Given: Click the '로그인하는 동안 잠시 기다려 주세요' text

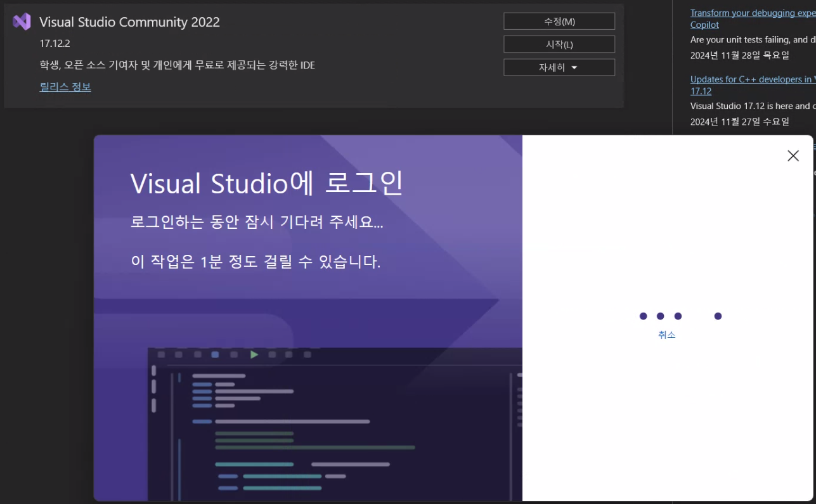Looking at the screenshot, I should [x=257, y=223].
